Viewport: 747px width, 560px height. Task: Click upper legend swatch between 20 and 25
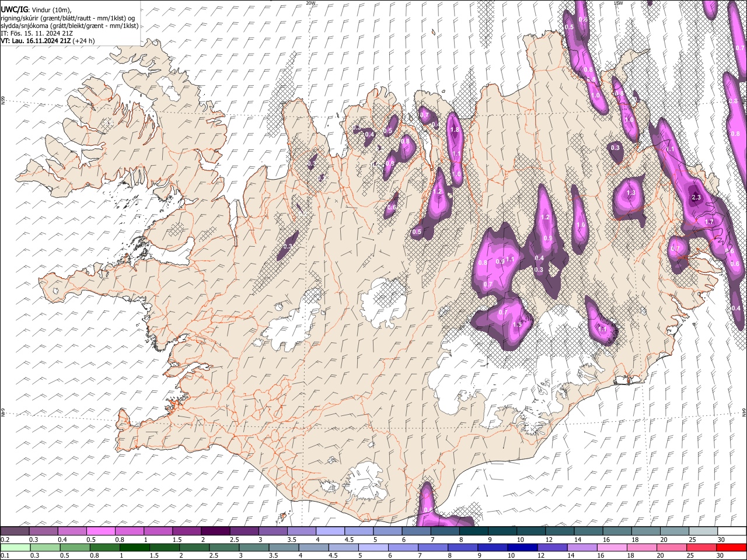point(673,531)
